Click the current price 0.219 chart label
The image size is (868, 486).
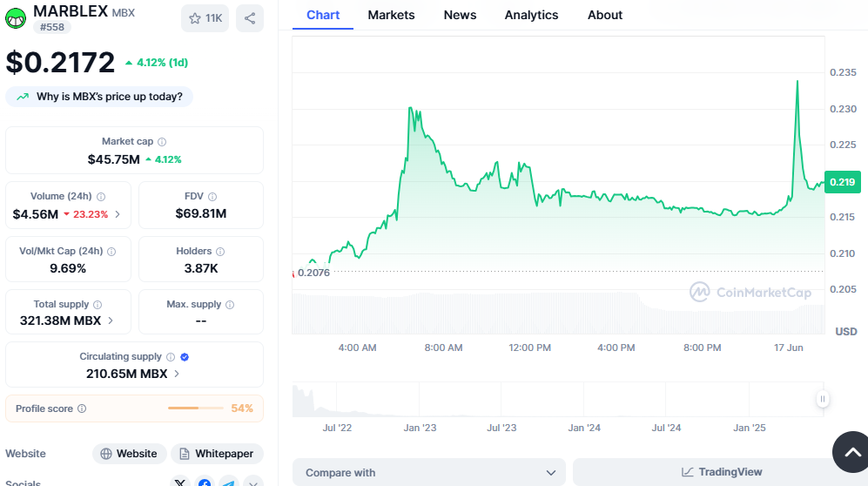point(842,182)
